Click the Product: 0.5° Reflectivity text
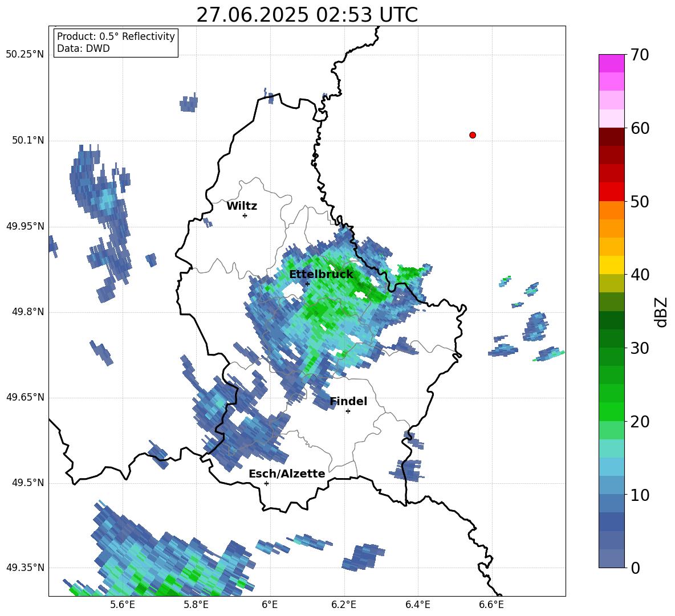Viewport: 675px width, 616px height. (x=116, y=36)
